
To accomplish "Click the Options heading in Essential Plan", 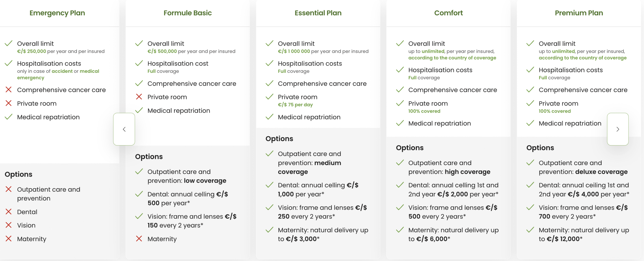I will click(279, 139).
